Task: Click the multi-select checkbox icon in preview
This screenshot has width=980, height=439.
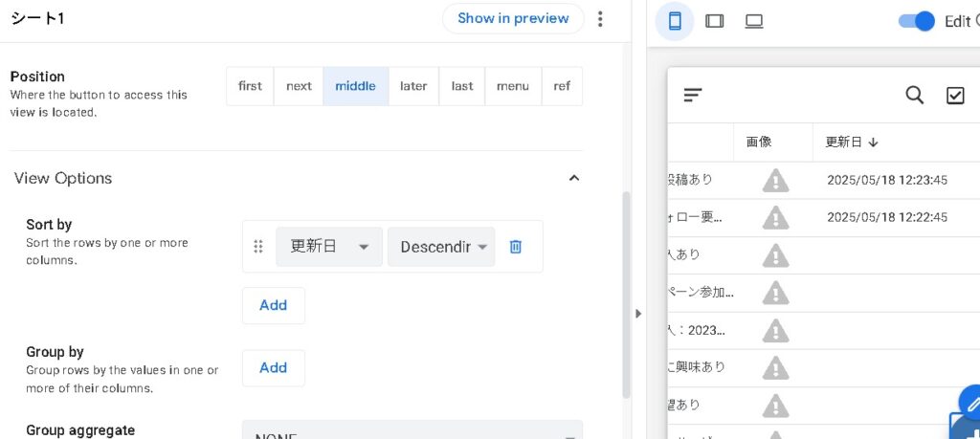Action: [x=955, y=95]
